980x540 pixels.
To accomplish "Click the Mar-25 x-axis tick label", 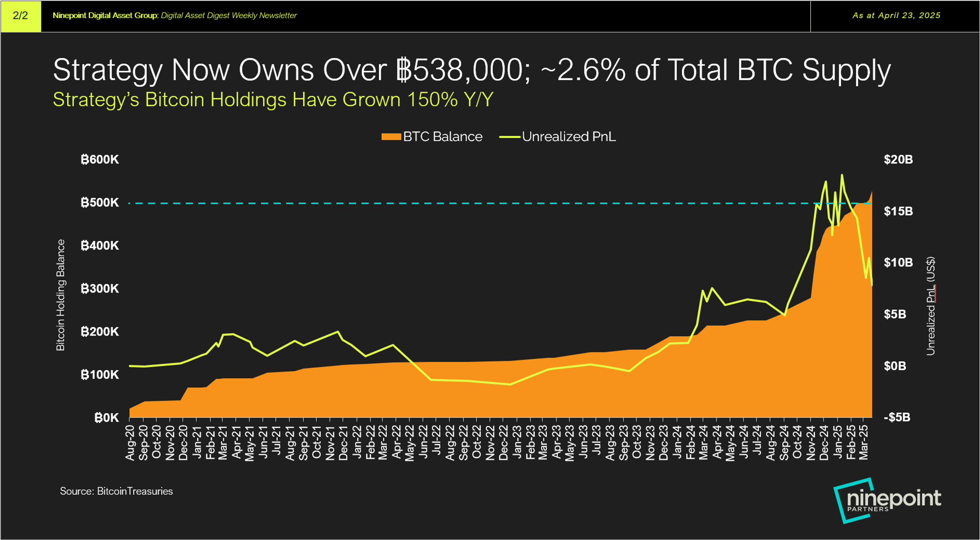I will [x=864, y=442].
